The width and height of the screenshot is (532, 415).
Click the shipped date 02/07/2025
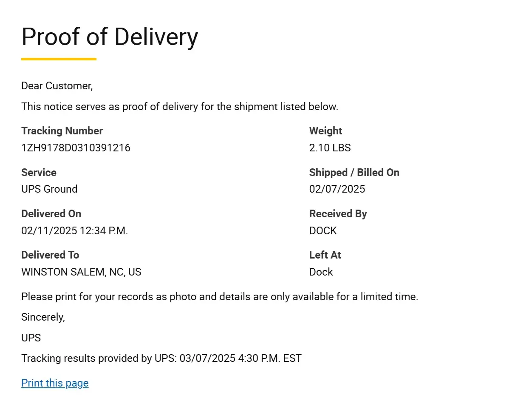click(x=337, y=189)
